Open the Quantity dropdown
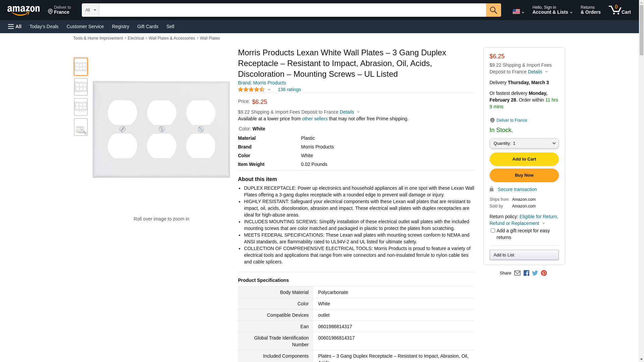Viewport: 644px width, 362px height. [524, 143]
